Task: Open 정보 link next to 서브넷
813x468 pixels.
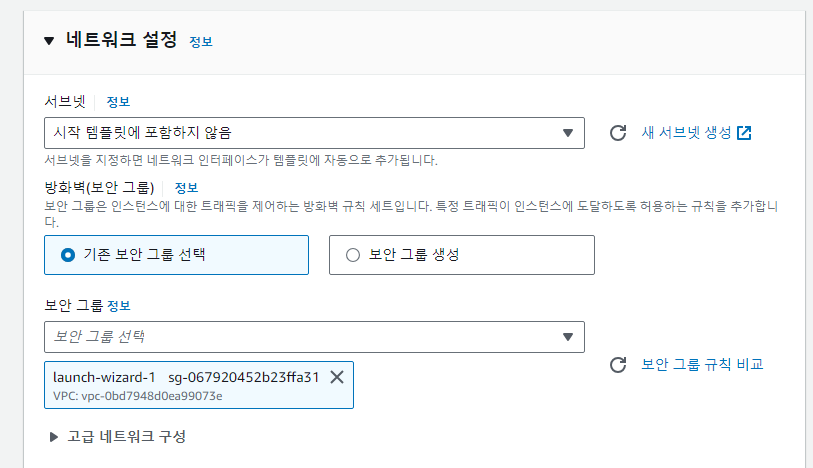Action: [x=118, y=102]
